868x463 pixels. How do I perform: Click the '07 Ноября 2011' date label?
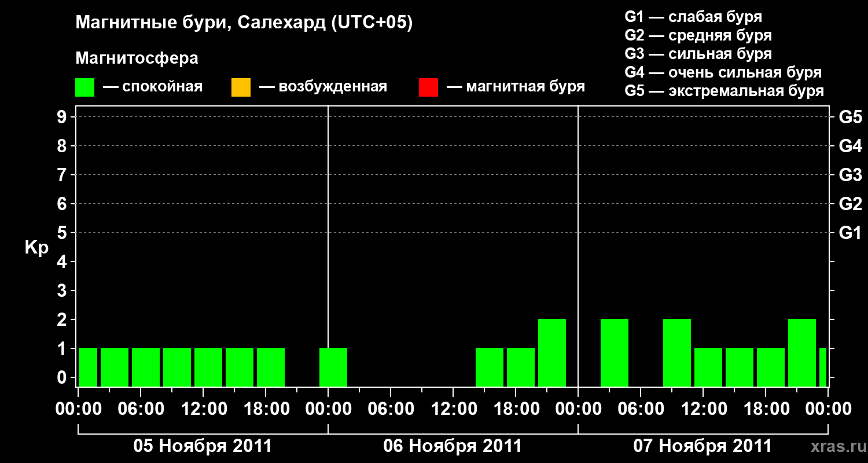(703, 446)
